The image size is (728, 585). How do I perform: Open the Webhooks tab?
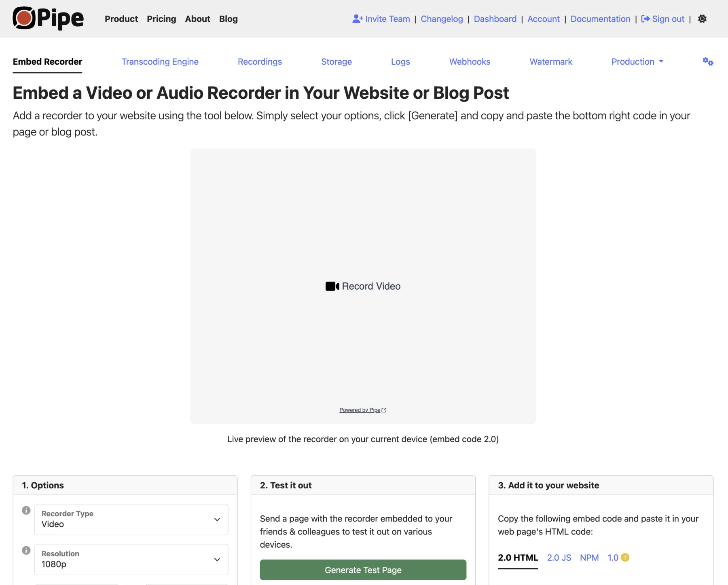pyautogui.click(x=470, y=61)
